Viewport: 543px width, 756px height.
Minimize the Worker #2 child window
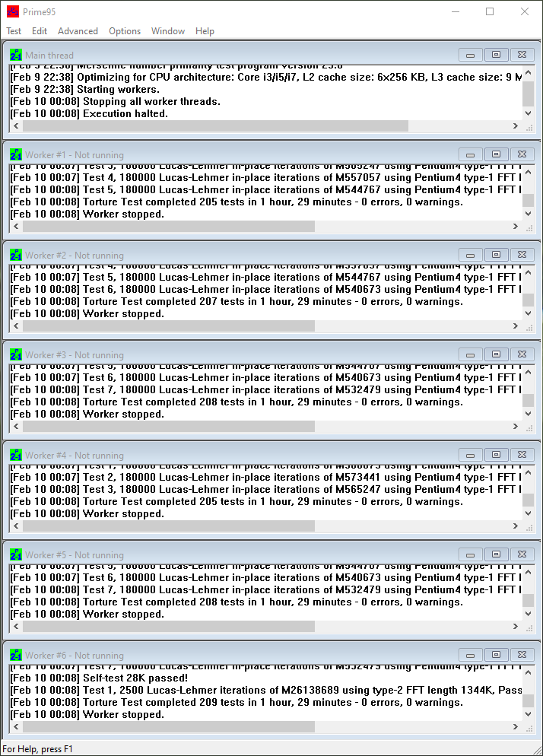pyautogui.click(x=470, y=255)
